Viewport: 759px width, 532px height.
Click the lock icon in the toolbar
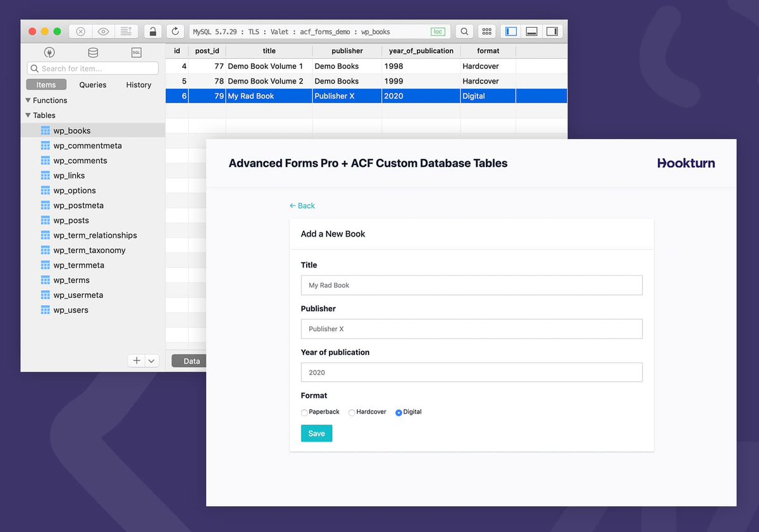coord(152,32)
